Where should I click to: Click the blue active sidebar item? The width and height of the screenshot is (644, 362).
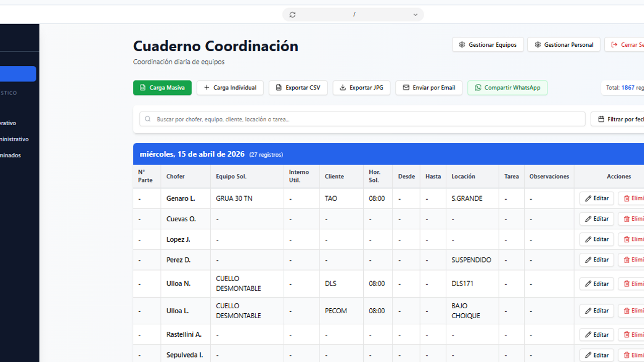pos(18,74)
